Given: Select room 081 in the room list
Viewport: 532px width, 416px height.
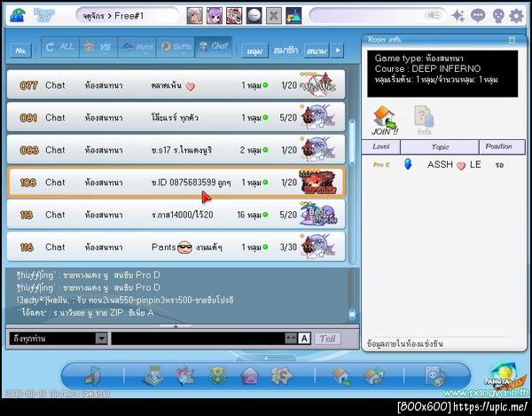Looking at the screenshot, I should pos(176,117).
